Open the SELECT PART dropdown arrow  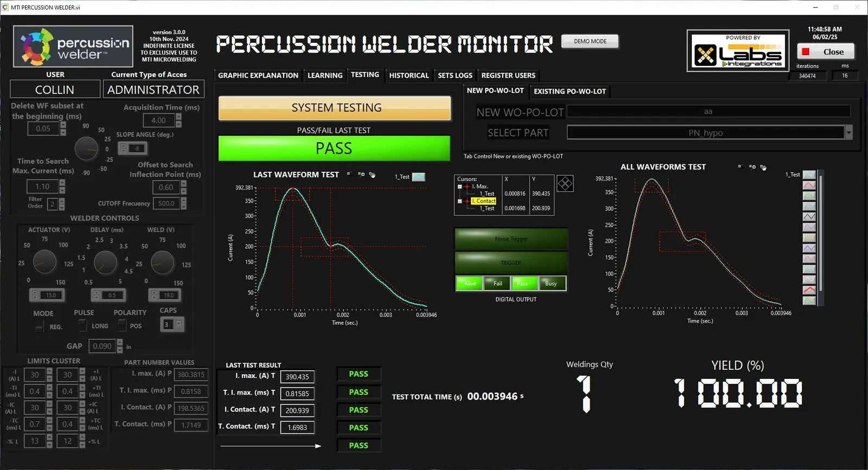click(849, 132)
